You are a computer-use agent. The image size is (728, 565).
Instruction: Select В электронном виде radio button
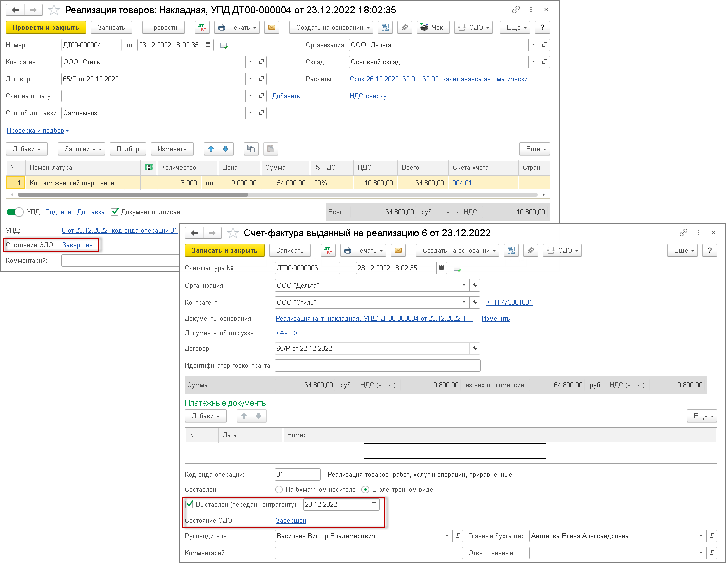point(366,489)
